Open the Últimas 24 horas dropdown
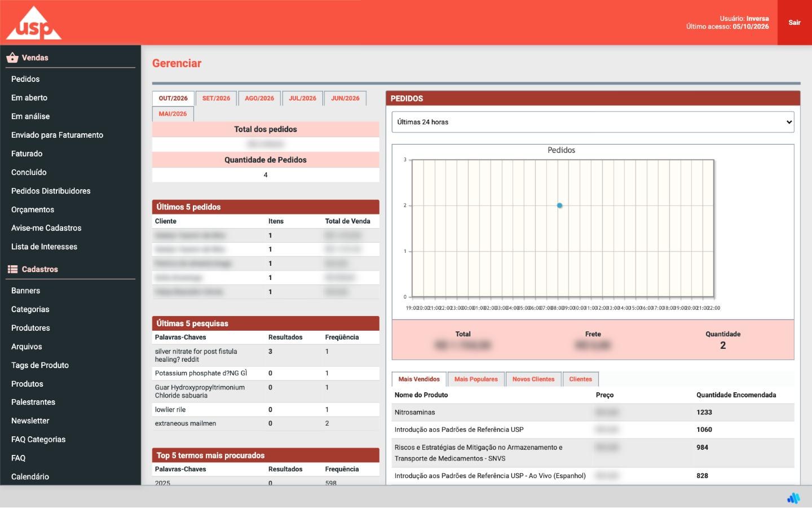 tap(593, 122)
